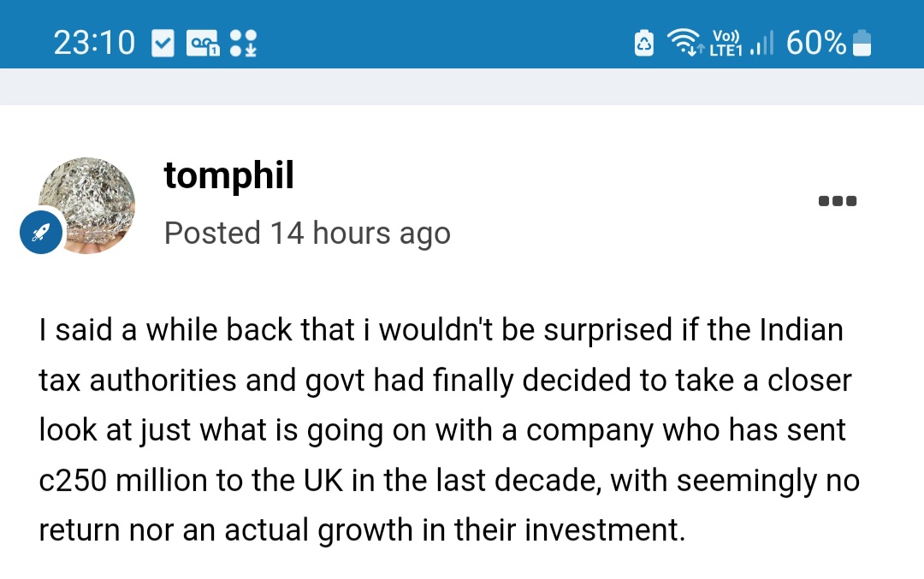Tap the Wi-Fi signal status icon
Screen dimensions: 924x579
pyautogui.click(x=684, y=43)
